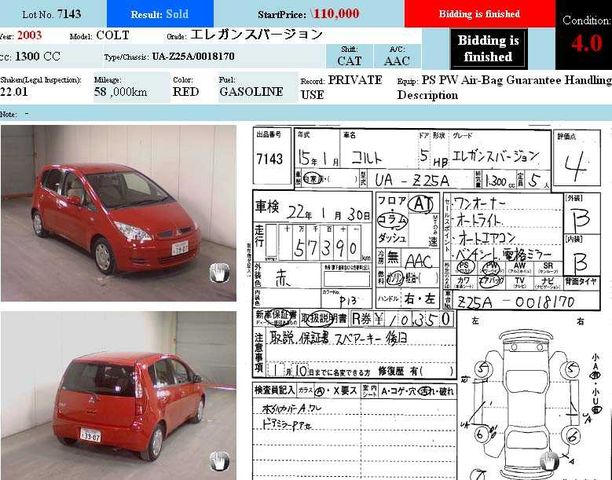The width and height of the screenshot is (612, 480).
Task: Click the blue 'Result: Sold' banner
Action: [159, 14]
